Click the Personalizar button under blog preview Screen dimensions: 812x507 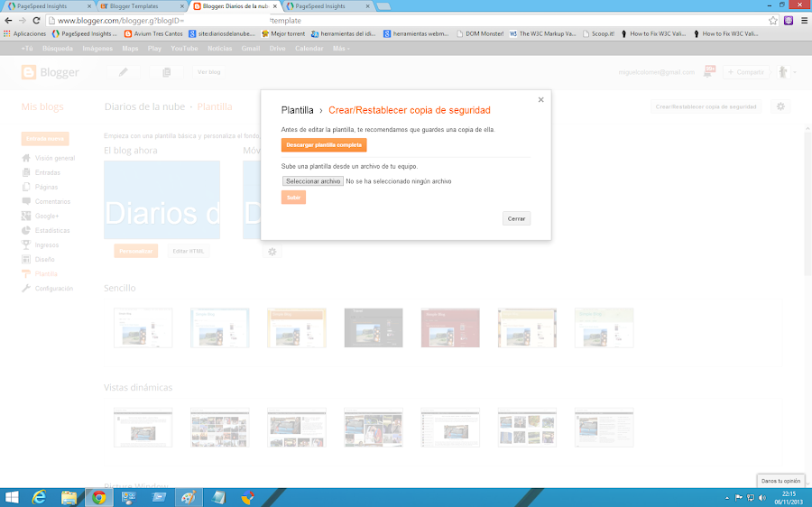click(x=135, y=251)
